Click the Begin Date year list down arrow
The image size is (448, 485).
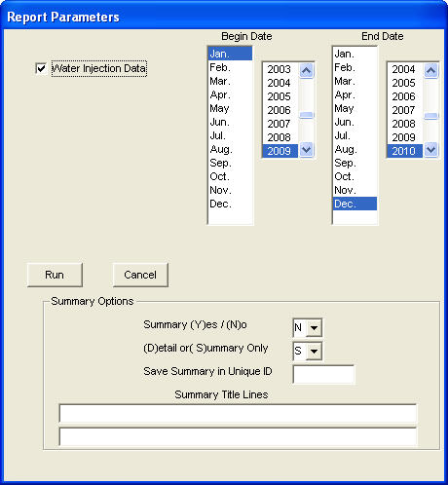click(x=306, y=150)
